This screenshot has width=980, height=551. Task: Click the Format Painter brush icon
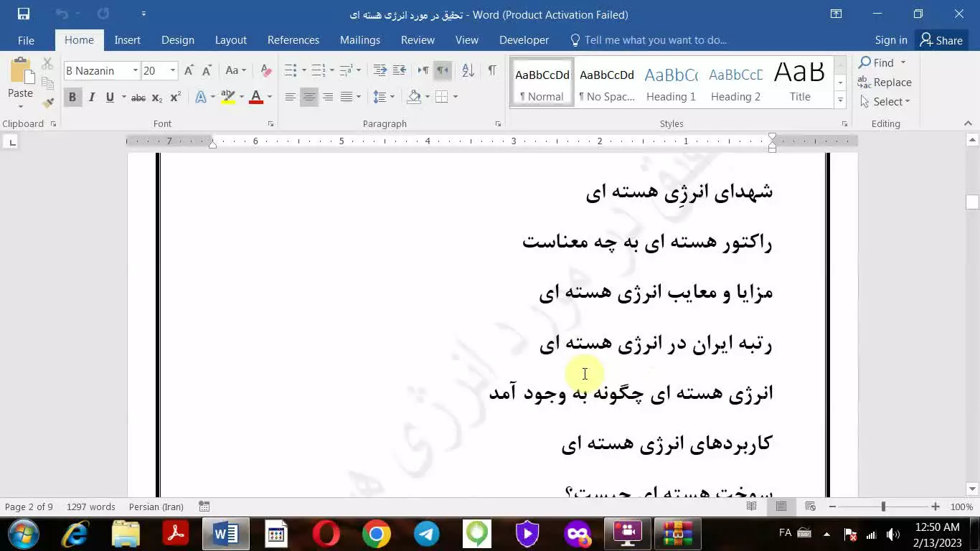[48, 103]
